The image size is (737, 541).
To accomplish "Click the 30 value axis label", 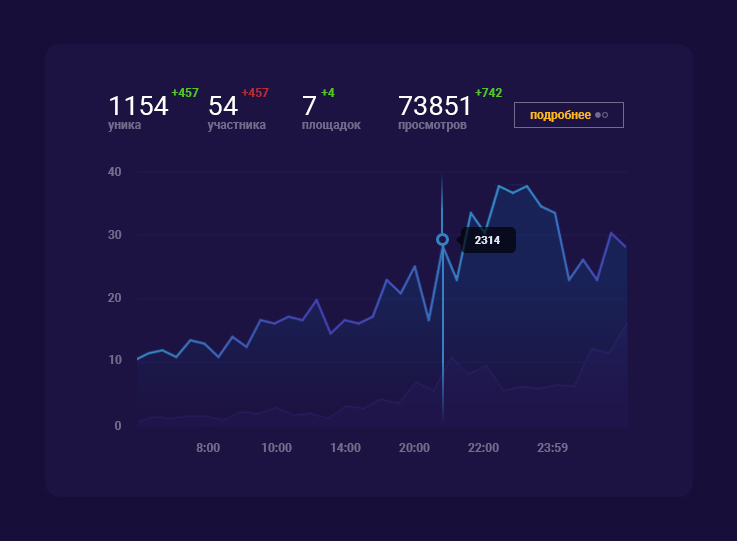I will click(115, 235).
